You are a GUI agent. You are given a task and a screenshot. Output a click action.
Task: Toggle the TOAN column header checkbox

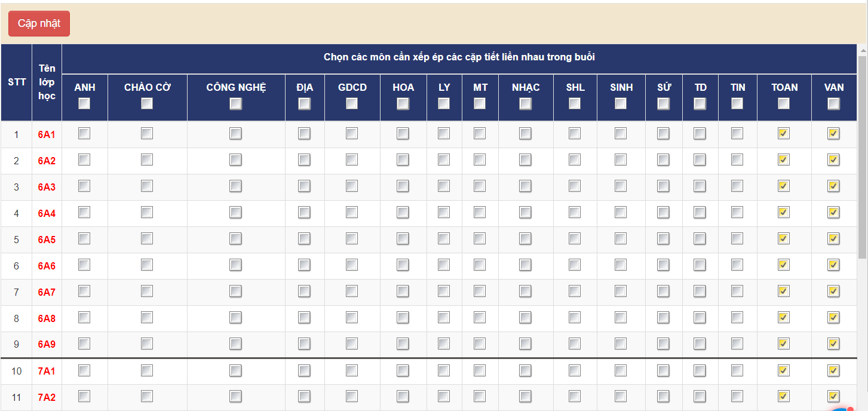784,104
